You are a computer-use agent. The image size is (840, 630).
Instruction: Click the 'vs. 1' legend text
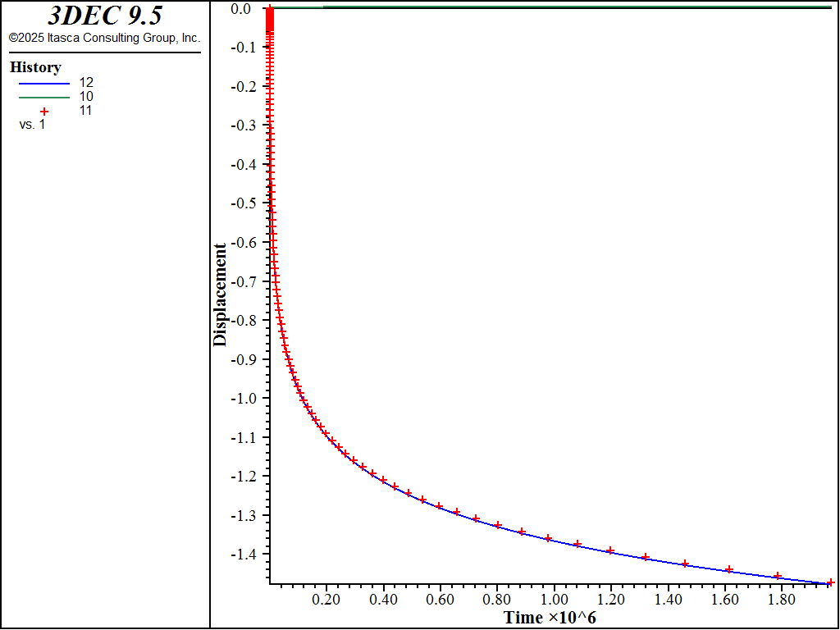(32, 126)
